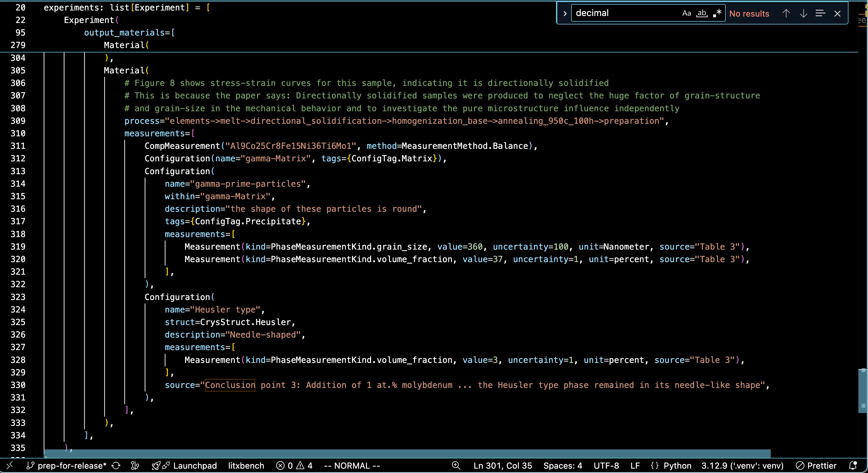Open Launchpad from status bar
This screenshot has height=473, width=868.
coord(184,466)
